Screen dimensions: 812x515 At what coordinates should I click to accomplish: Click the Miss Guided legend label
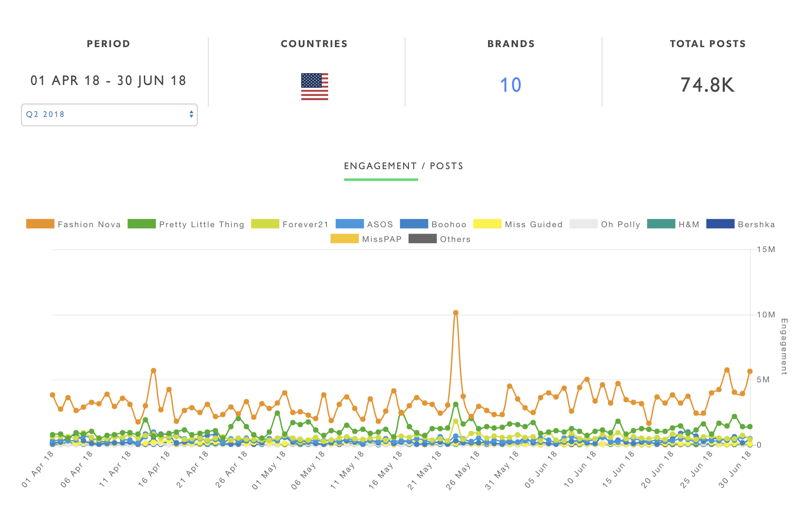[x=533, y=224]
